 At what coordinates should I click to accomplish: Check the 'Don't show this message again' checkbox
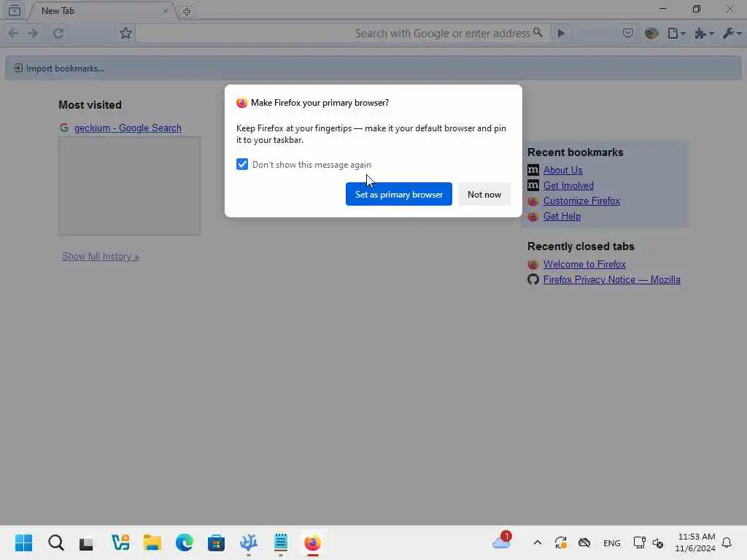pyautogui.click(x=242, y=164)
